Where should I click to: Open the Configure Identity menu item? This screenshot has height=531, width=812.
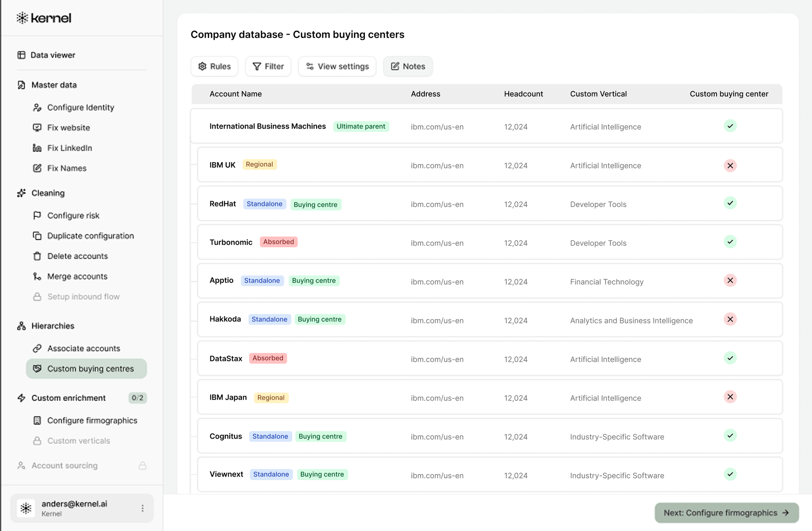click(80, 107)
